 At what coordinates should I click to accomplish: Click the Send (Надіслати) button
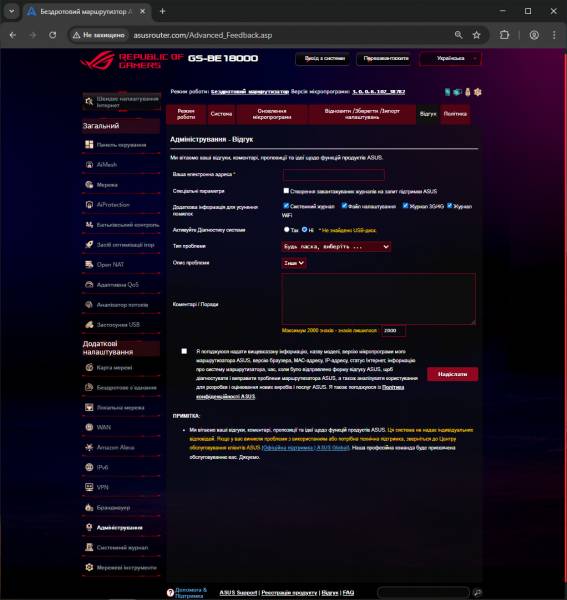(452, 374)
